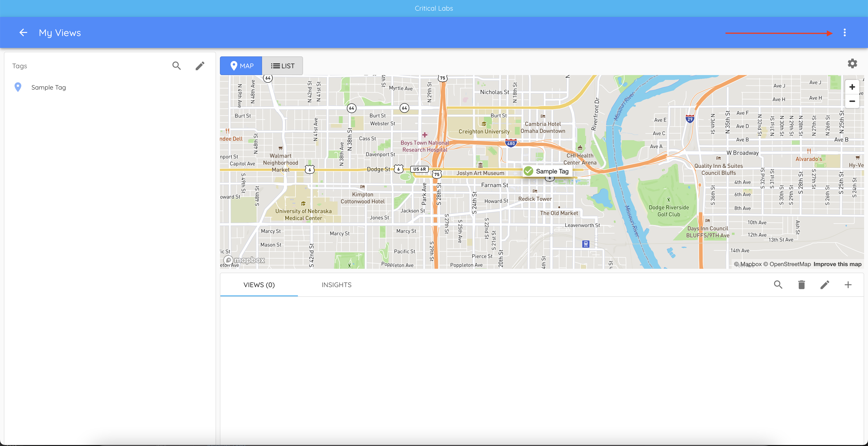Click Boys Town National Research Hospital label

click(x=425, y=146)
